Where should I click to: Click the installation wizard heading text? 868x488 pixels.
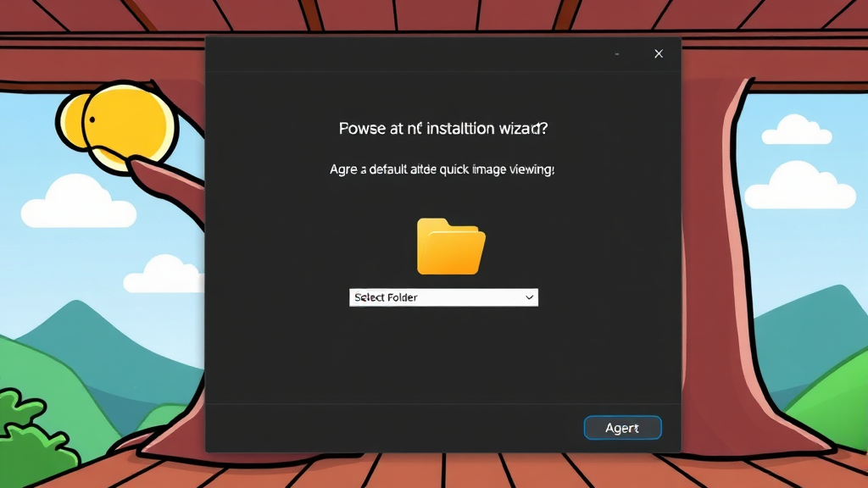(x=443, y=129)
